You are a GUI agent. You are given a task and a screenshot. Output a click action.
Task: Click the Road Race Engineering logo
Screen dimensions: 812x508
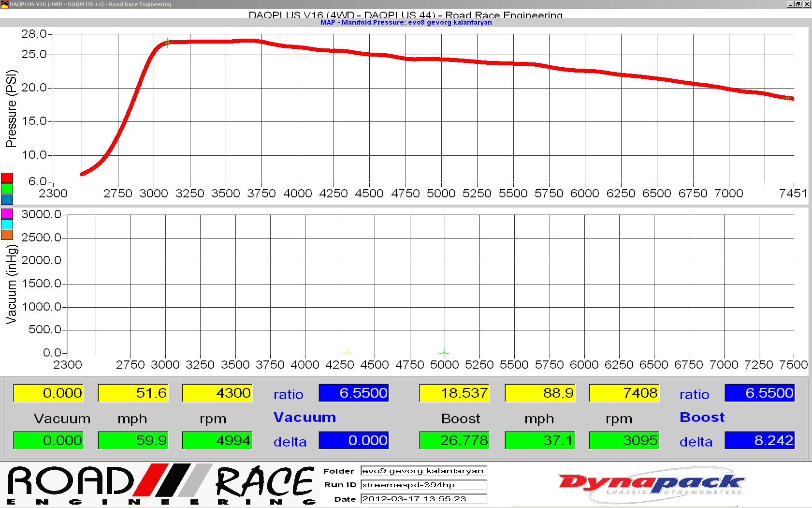click(161, 485)
